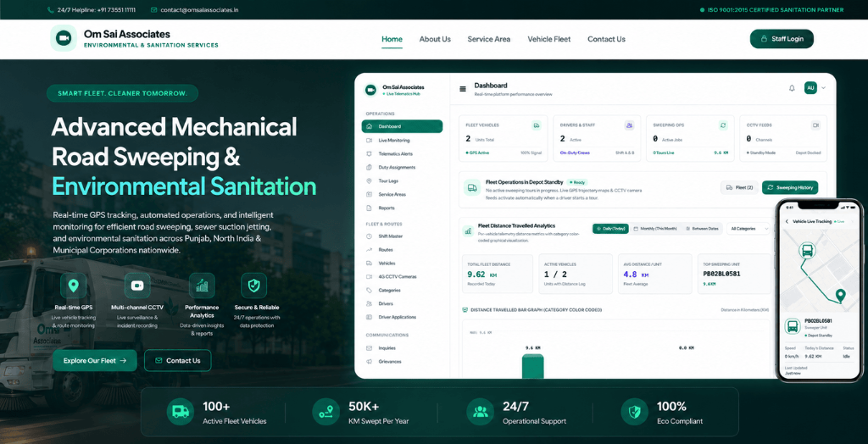
Task: Open the Vehicle Fleet nav item
Action: click(x=549, y=39)
